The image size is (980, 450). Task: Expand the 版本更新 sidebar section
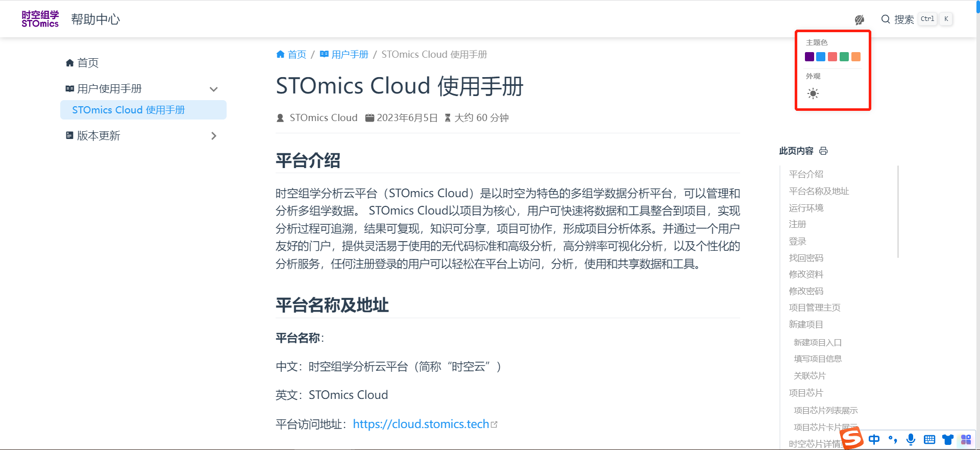click(214, 136)
